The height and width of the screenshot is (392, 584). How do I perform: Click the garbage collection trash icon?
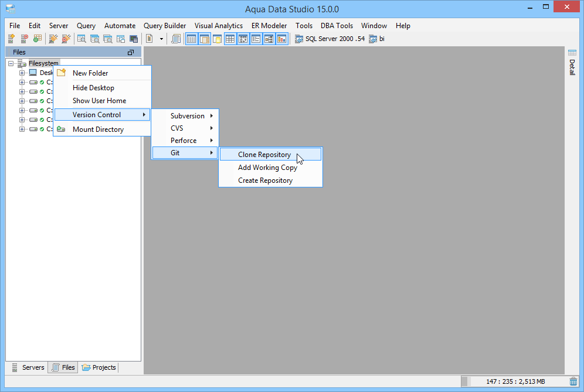[573, 381]
